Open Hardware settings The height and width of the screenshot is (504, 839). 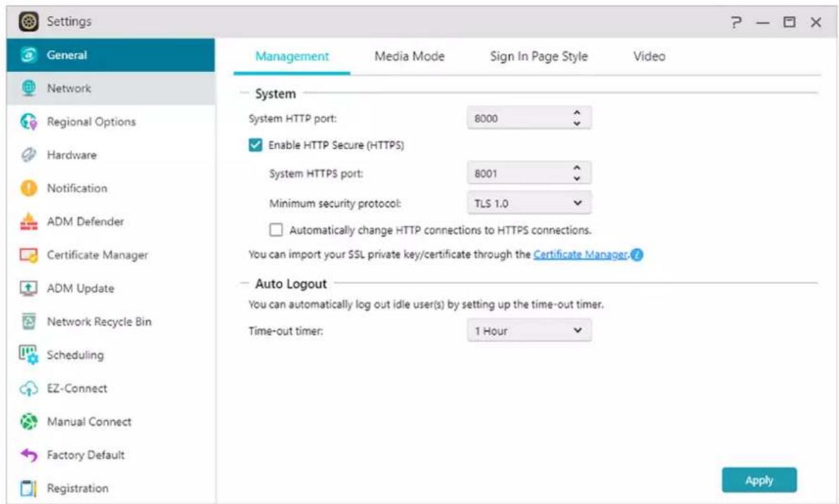coord(111,154)
